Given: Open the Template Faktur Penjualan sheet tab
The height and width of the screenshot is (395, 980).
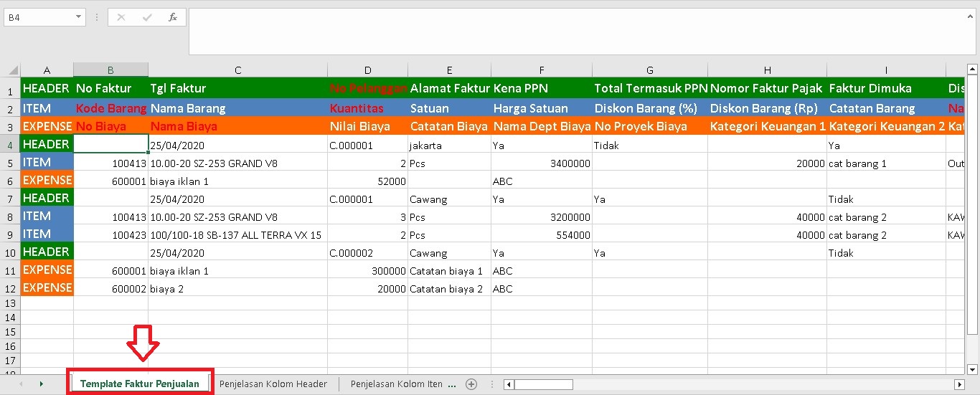Looking at the screenshot, I should pos(140,384).
